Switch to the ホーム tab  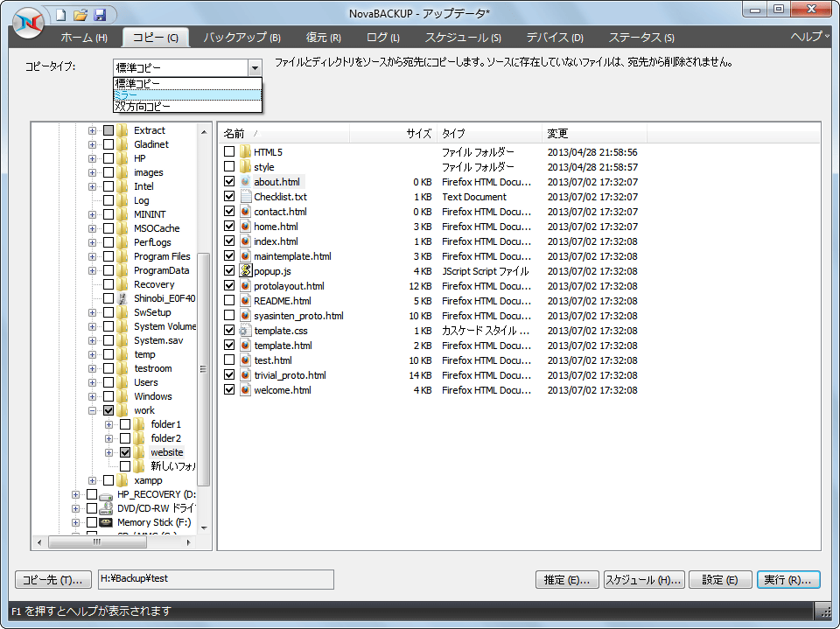(x=84, y=38)
